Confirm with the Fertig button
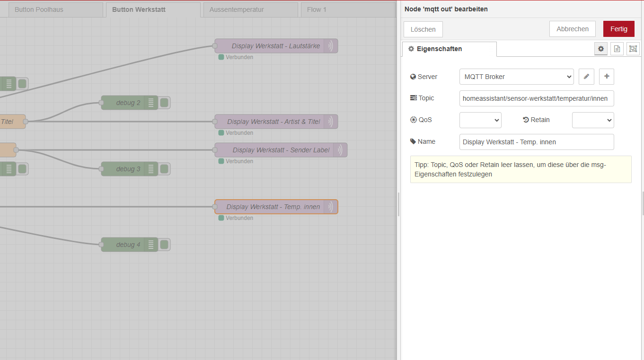This screenshot has width=644, height=360. (x=619, y=29)
